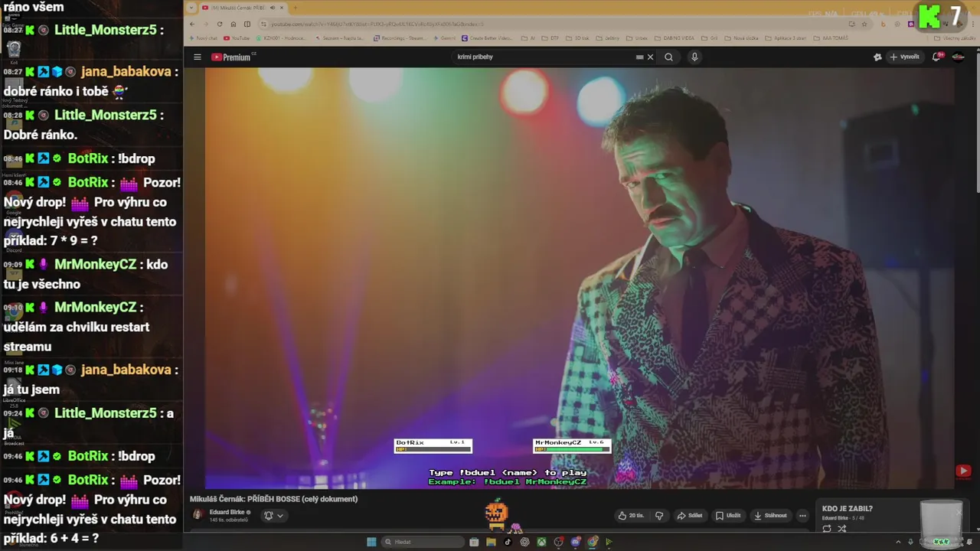Open Eduard Birke channel avatar
980x551 pixels.
[198, 515]
